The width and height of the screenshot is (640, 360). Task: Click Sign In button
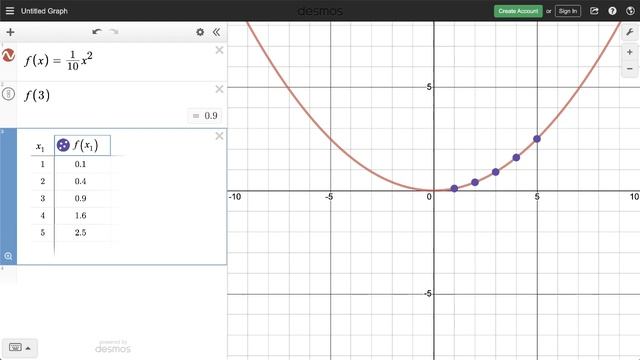point(568,11)
